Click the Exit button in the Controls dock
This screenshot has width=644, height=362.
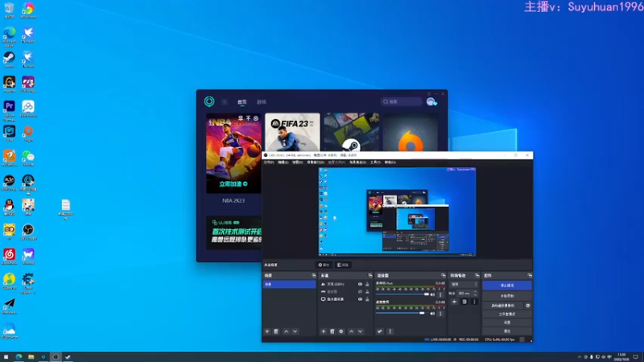(507, 331)
